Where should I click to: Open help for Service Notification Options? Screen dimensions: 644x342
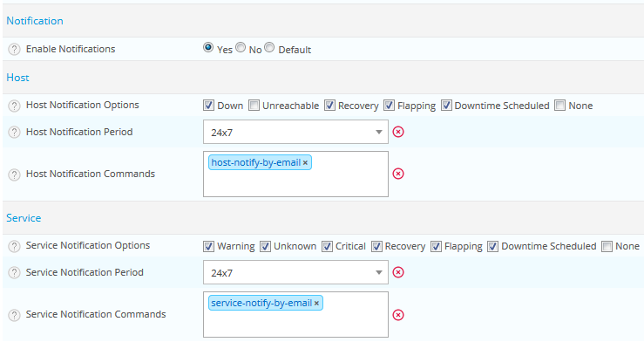point(14,246)
